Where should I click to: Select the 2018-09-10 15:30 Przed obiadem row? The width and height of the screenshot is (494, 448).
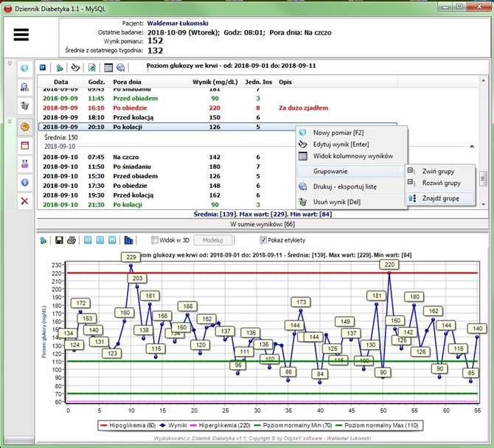coord(167,176)
